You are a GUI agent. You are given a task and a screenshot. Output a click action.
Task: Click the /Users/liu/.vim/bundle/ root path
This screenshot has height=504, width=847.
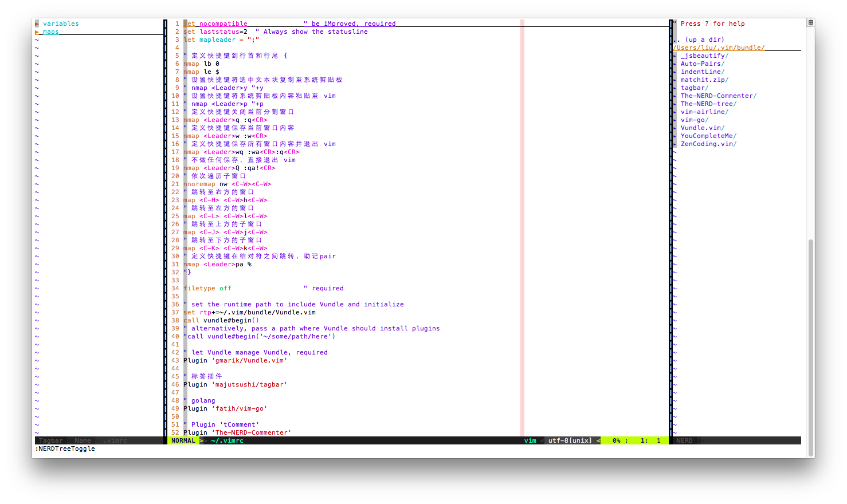tap(719, 48)
